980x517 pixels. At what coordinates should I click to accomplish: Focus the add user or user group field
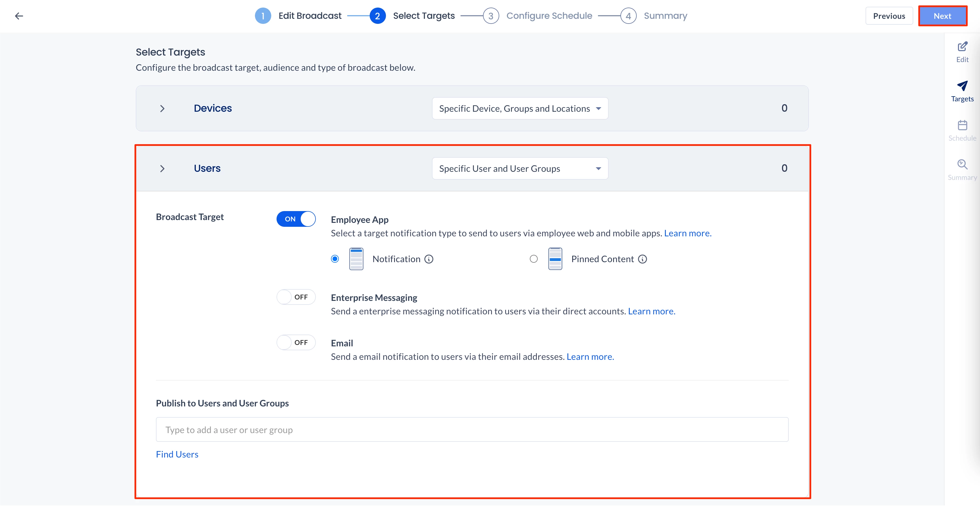tap(472, 430)
